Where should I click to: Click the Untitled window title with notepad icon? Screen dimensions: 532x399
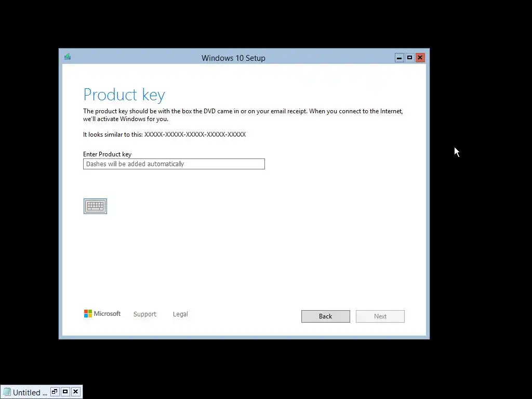pos(25,392)
